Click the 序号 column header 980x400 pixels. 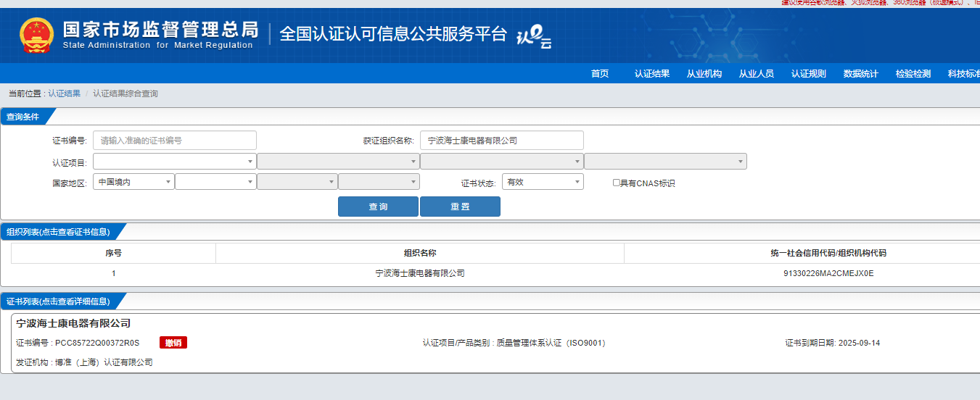pos(113,253)
